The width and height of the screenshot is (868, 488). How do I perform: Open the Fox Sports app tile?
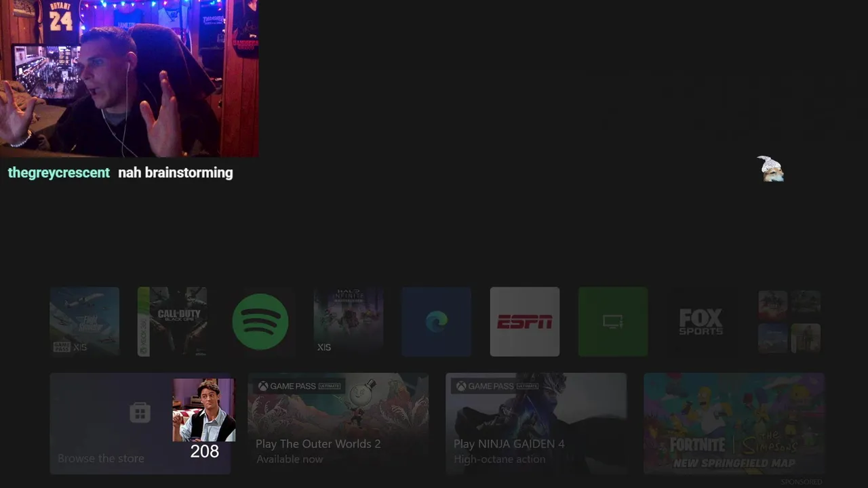click(701, 321)
